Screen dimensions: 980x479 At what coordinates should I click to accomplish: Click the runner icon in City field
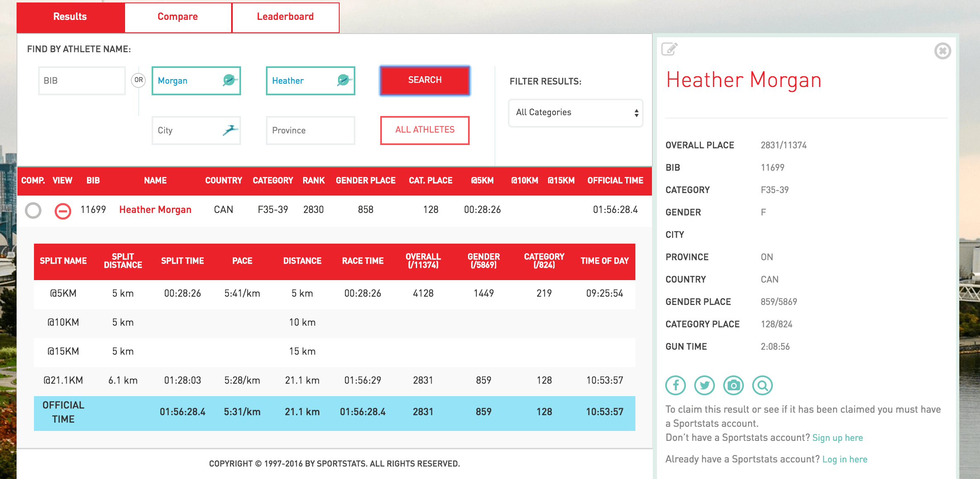tap(230, 131)
